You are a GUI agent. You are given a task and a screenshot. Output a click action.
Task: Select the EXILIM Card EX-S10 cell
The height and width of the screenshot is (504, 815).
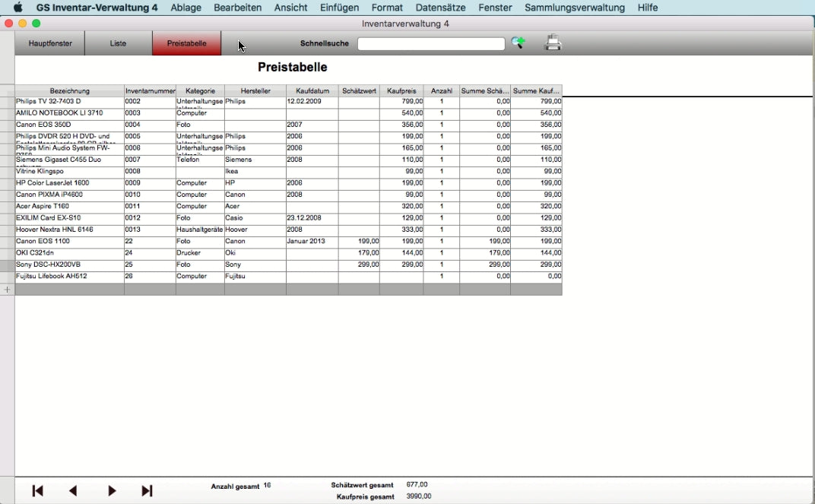click(x=70, y=218)
